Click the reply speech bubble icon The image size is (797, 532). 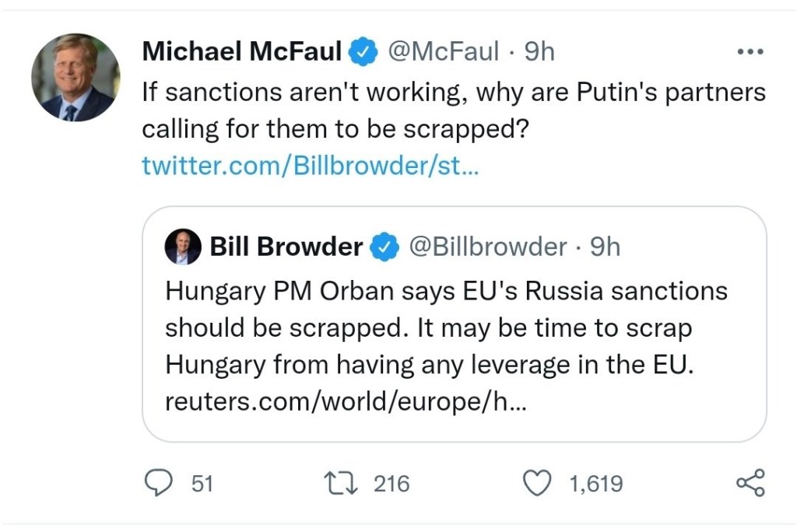(x=160, y=483)
